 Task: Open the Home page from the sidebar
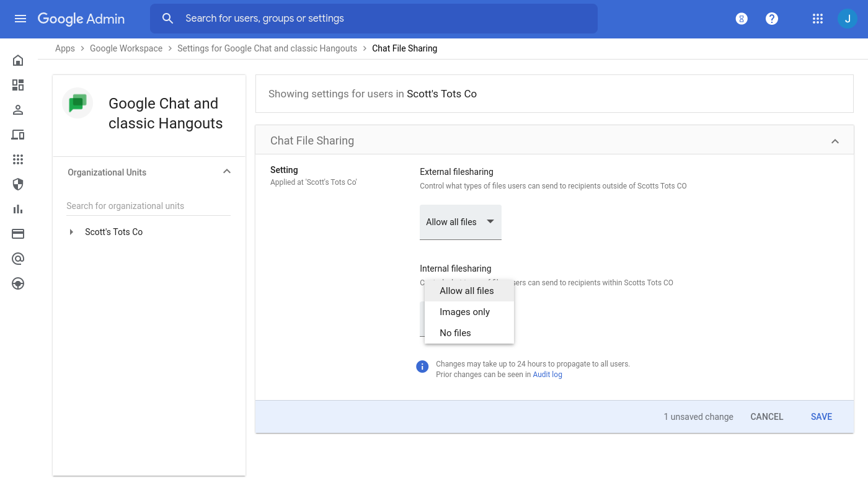pyautogui.click(x=17, y=60)
